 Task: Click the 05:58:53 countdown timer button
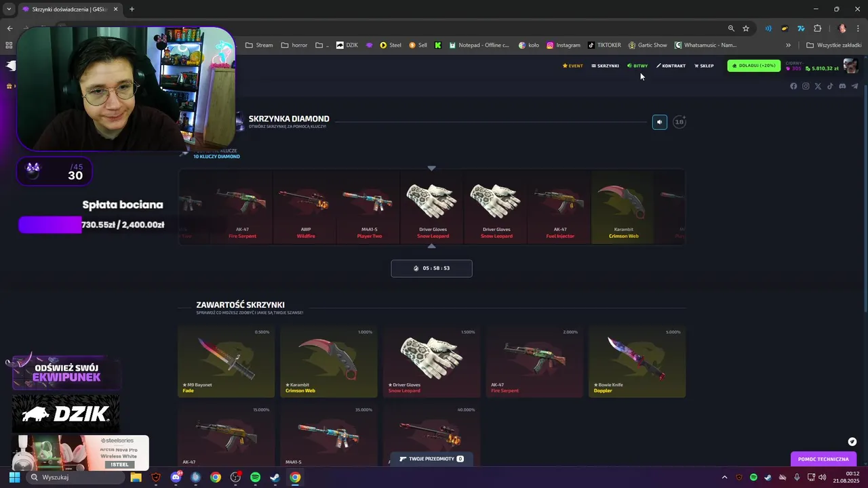[x=431, y=268]
